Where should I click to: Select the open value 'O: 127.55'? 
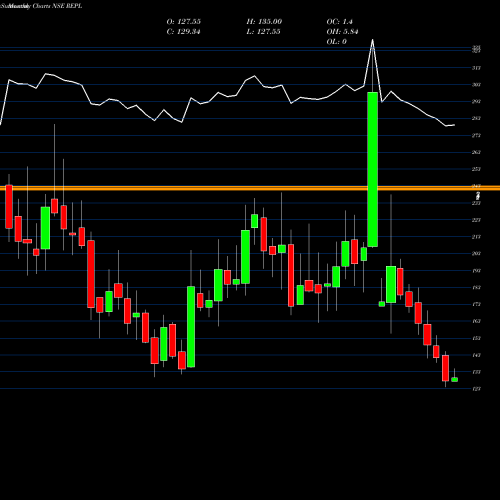(184, 22)
